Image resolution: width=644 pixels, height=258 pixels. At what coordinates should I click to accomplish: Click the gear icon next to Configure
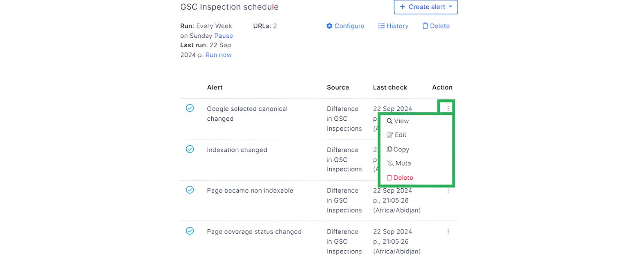[x=329, y=26]
